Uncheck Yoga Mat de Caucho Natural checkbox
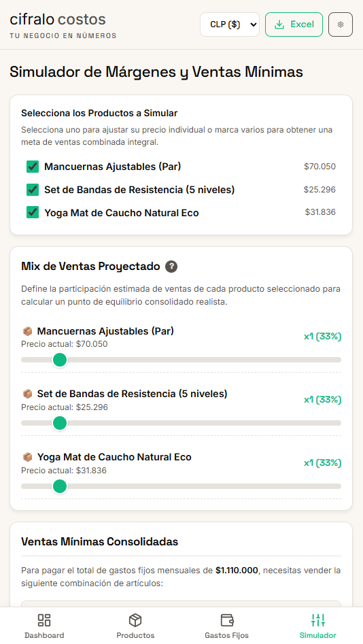 (x=33, y=213)
